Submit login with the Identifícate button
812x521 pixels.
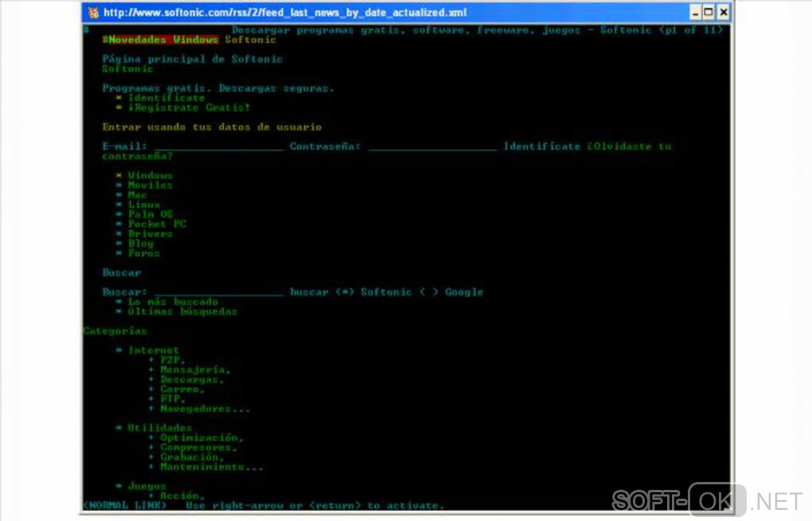541,147
